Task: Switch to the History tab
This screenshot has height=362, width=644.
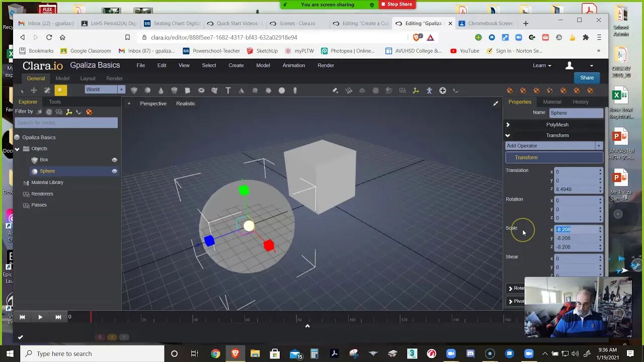Action: [x=580, y=102]
